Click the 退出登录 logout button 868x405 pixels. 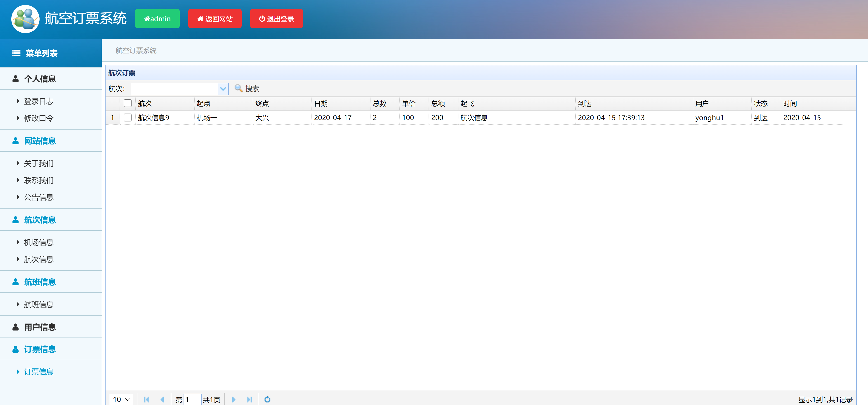point(276,19)
